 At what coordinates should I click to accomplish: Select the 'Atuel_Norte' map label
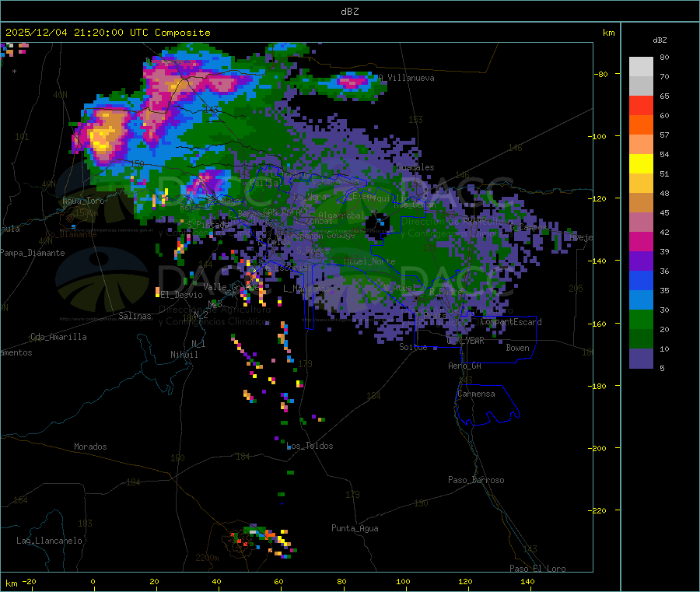[x=369, y=261]
